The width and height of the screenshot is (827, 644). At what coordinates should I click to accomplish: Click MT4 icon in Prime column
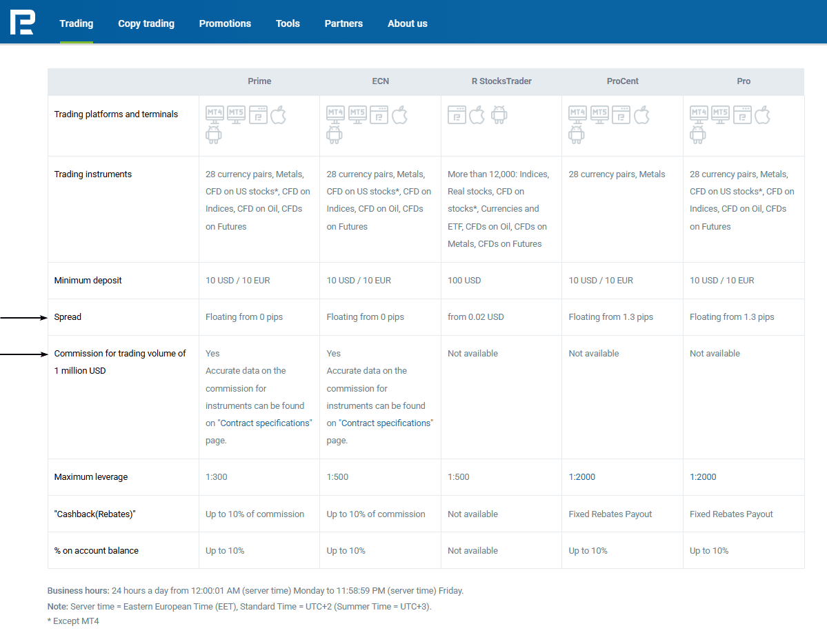tap(215, 114)
